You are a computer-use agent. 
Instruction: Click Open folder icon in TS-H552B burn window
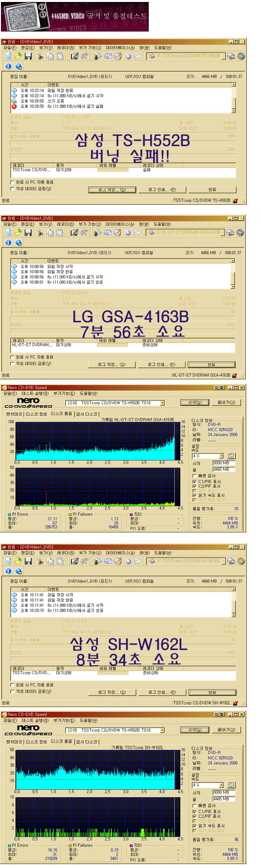click(x=18, y=56)
